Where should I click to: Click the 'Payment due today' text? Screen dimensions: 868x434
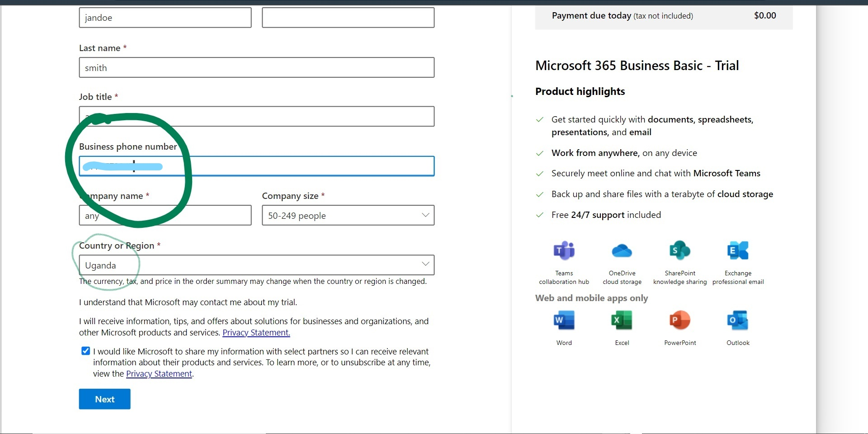point(591,16)
